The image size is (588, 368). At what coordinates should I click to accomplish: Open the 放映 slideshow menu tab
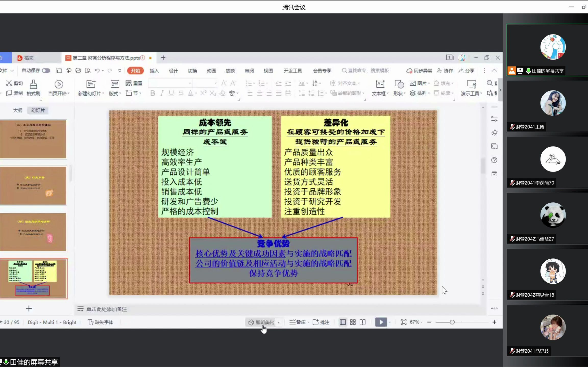[x=230, y=71]
